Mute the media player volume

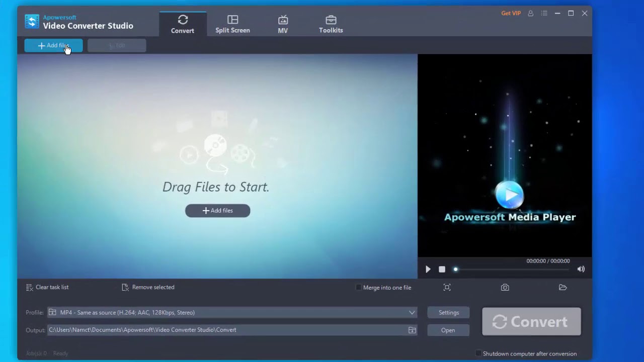coord(581,269)
